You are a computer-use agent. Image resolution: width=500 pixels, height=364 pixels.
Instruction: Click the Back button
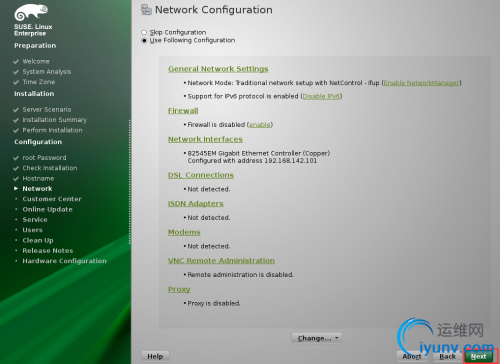(x=447, y=356)
